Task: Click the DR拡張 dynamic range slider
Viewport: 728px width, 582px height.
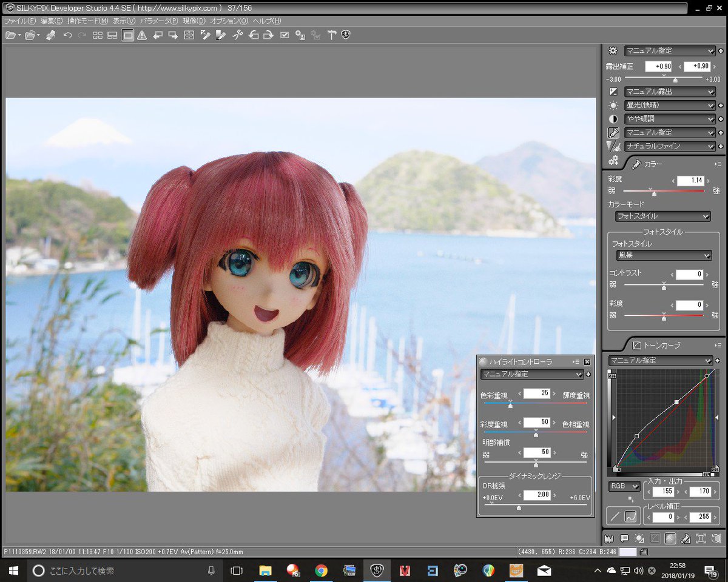Action: (534, 506)
